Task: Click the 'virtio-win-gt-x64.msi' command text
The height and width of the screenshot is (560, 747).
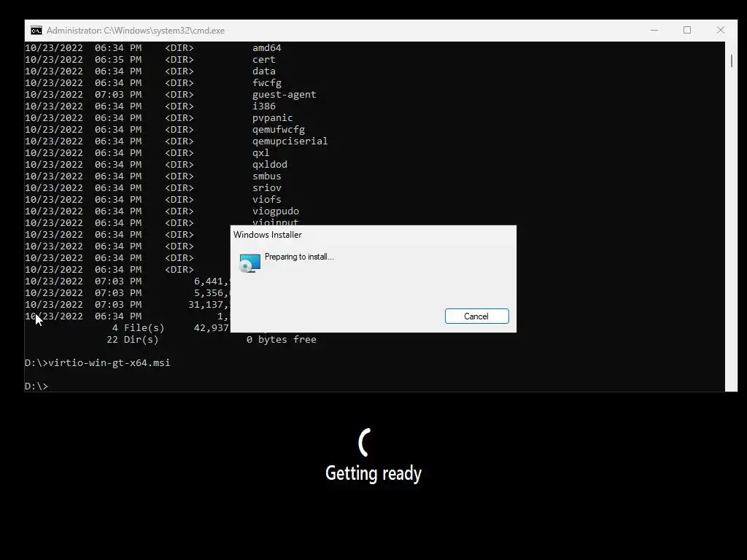Action: pos(109,363)
